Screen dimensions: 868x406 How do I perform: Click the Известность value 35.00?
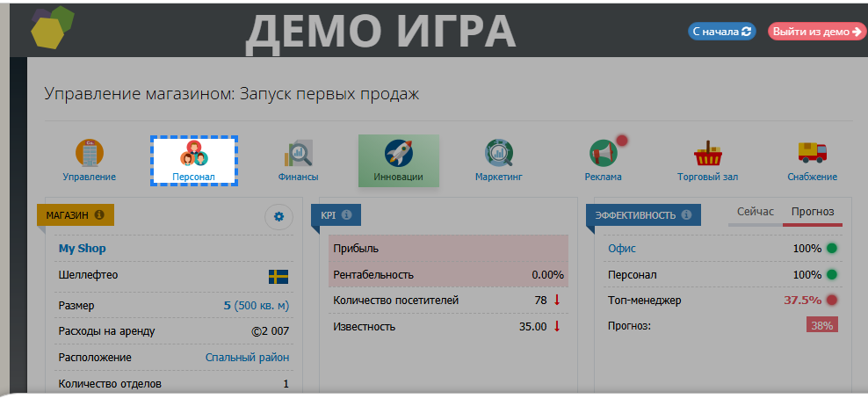[x=533, y=327]
